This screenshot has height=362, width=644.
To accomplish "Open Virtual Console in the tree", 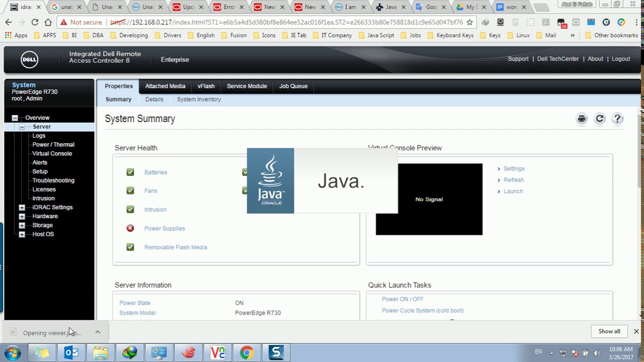I will [x=52, y=154].
